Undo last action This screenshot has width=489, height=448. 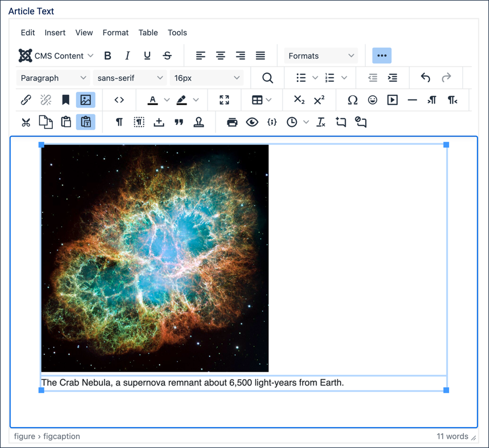pyautogui.click(x=426, y=77)
